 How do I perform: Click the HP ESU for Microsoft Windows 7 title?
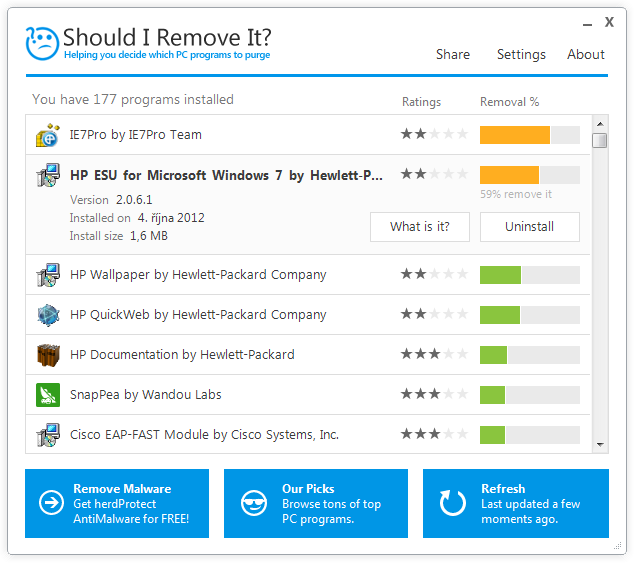[x=226, y=176]
